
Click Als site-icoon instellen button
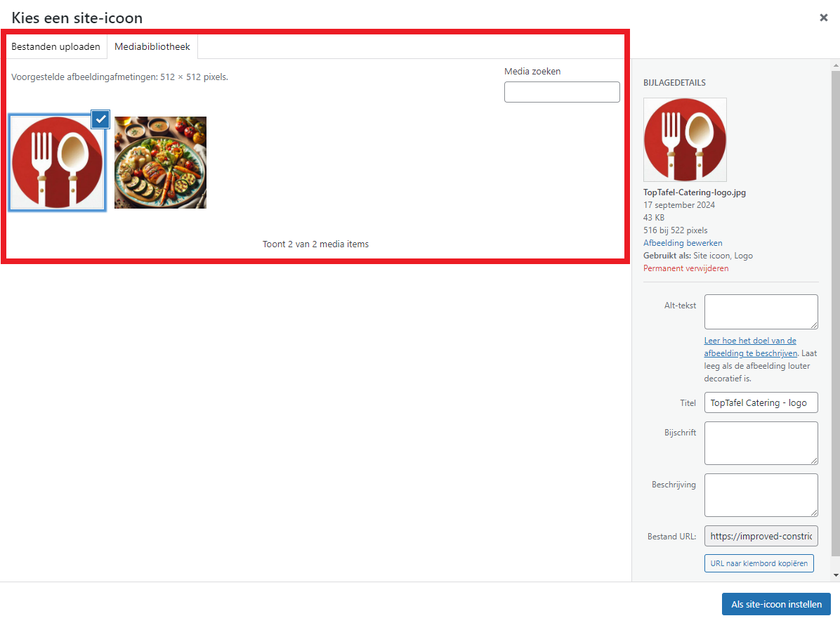(x=776, y=604)
